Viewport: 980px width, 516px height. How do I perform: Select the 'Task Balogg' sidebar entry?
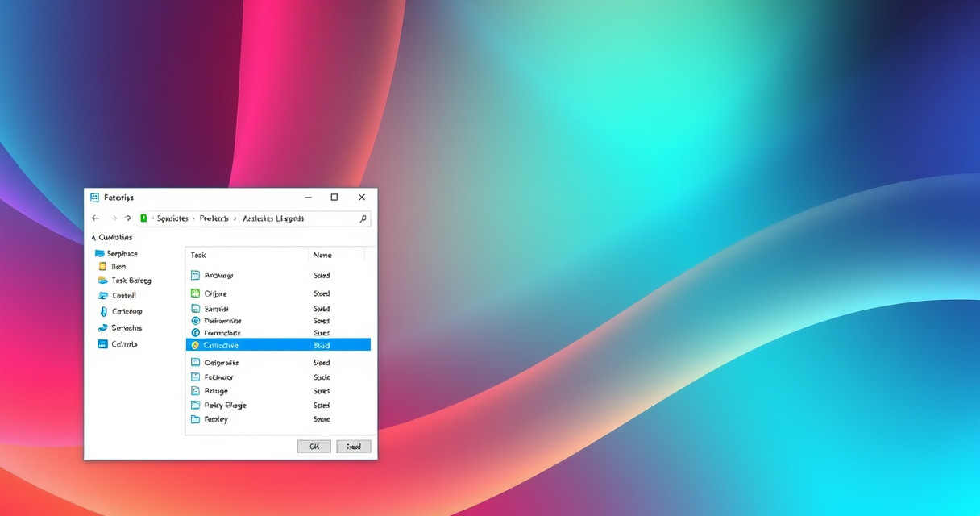[131, 281]
